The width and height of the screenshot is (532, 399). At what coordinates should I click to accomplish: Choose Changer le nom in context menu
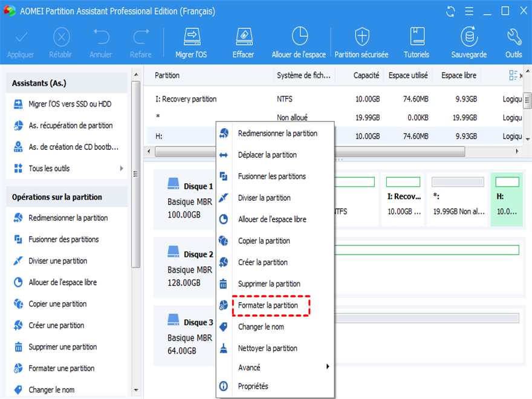(x=275, y=326)
